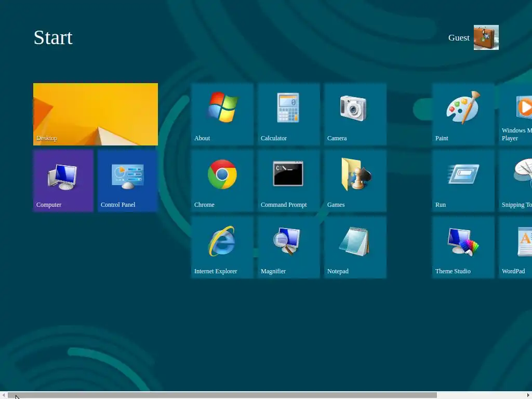Launch Windows Media Player tile
Viewport: 532px width, 399px height.
click(515, 114)
